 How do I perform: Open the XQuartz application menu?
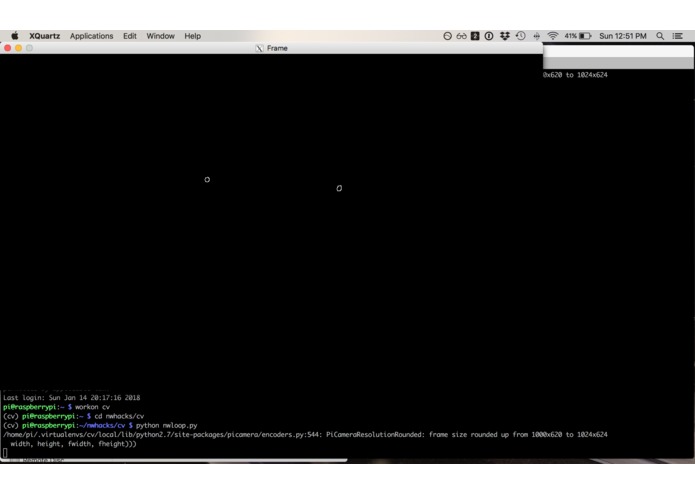[44, 36]
